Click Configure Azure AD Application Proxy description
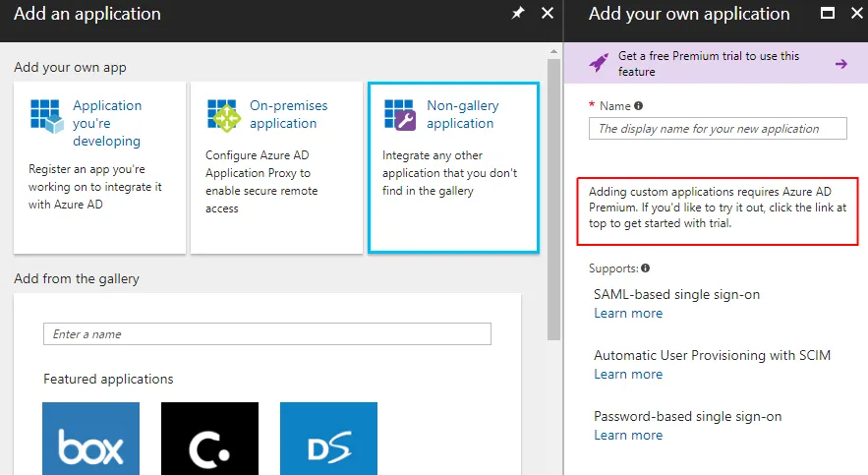The width and height of the screenshot is (868, 475). [261, 182]
